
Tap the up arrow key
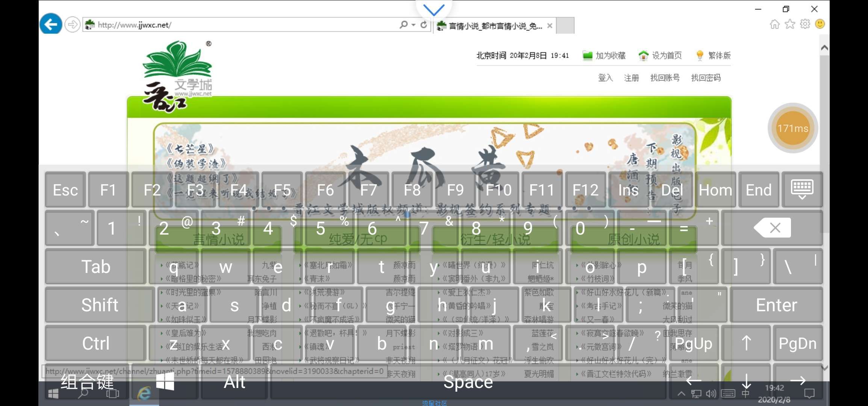pyautogui.click(x=746, y=343)
